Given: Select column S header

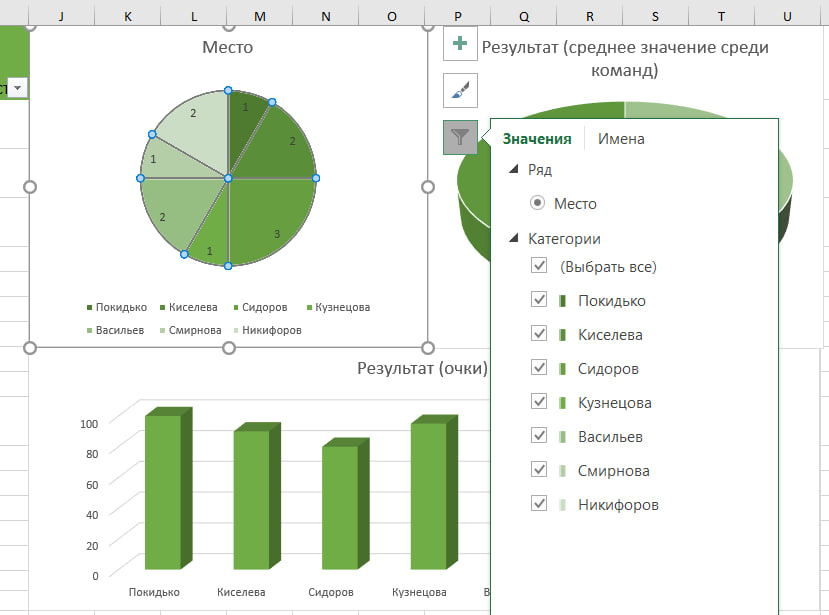Looking at the screenshot, I should click(x=655, y=16).
